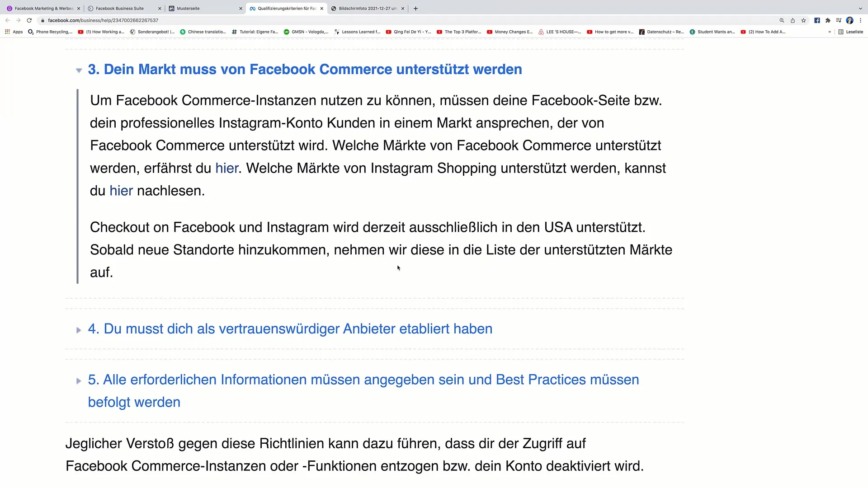This screenshot has width=868, height=488.
Task: Open Chrome profile avatar
Action: [849, 20]
